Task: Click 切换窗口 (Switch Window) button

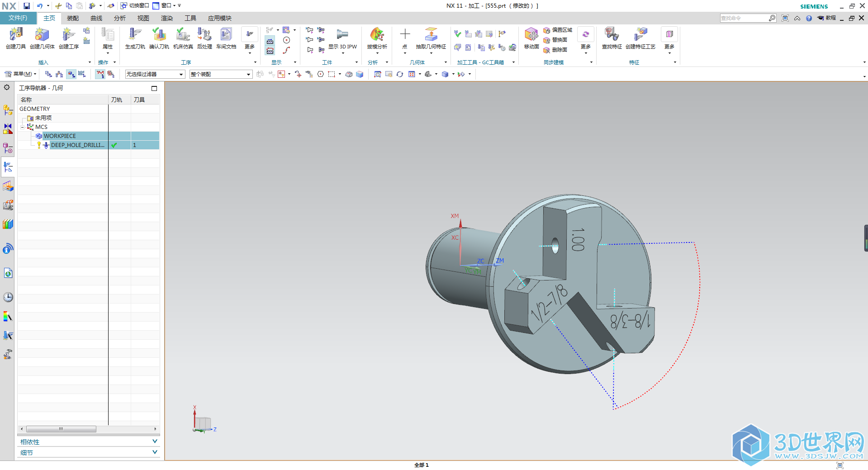Action: tap(135, 6)
